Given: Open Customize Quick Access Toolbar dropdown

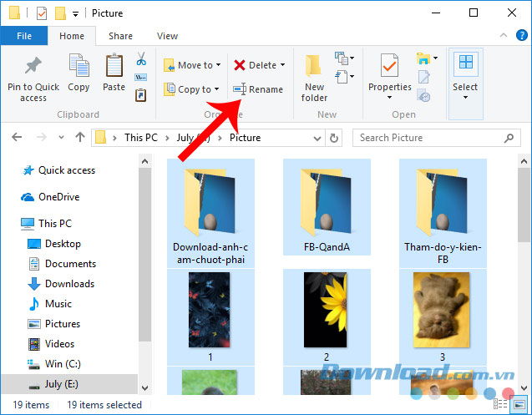Looking at the screenshot, I should click(x=76, y=14).
